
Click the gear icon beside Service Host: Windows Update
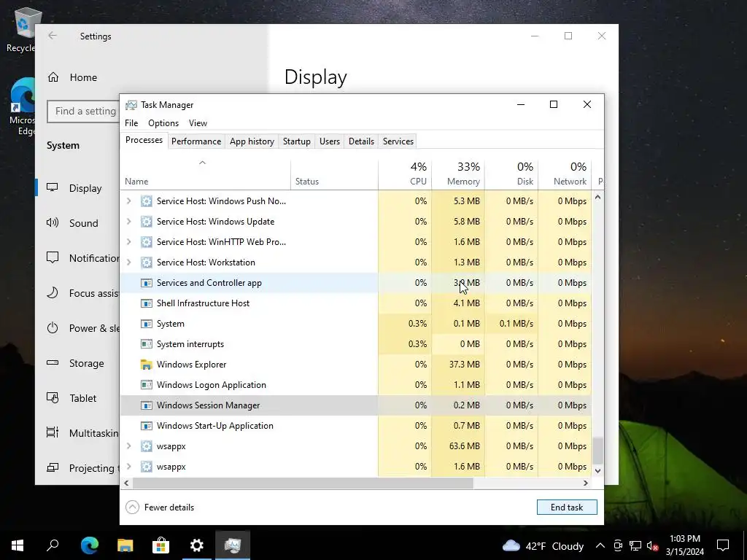[x=146, y=222]
